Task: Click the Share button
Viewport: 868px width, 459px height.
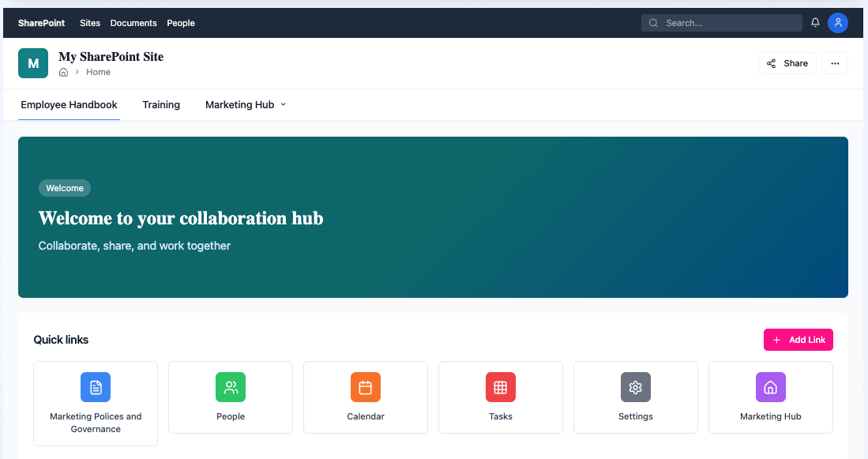Action: coord(787,62)
